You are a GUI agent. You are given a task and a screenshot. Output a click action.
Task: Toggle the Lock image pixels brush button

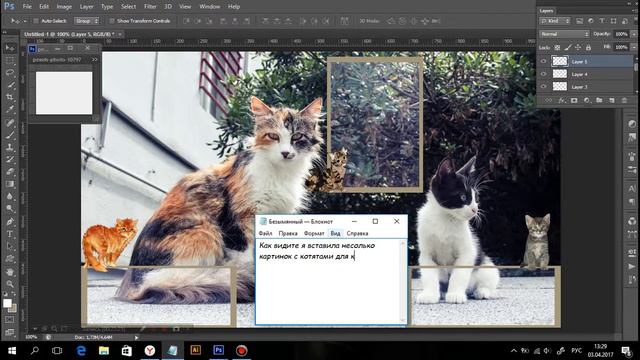click(x=568, y=48)
